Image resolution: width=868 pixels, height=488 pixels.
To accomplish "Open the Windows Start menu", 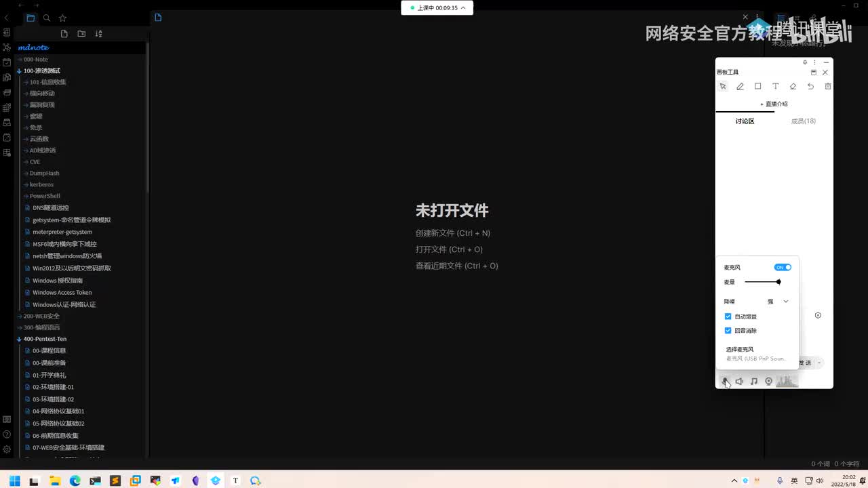I will [x=14, y=481].
